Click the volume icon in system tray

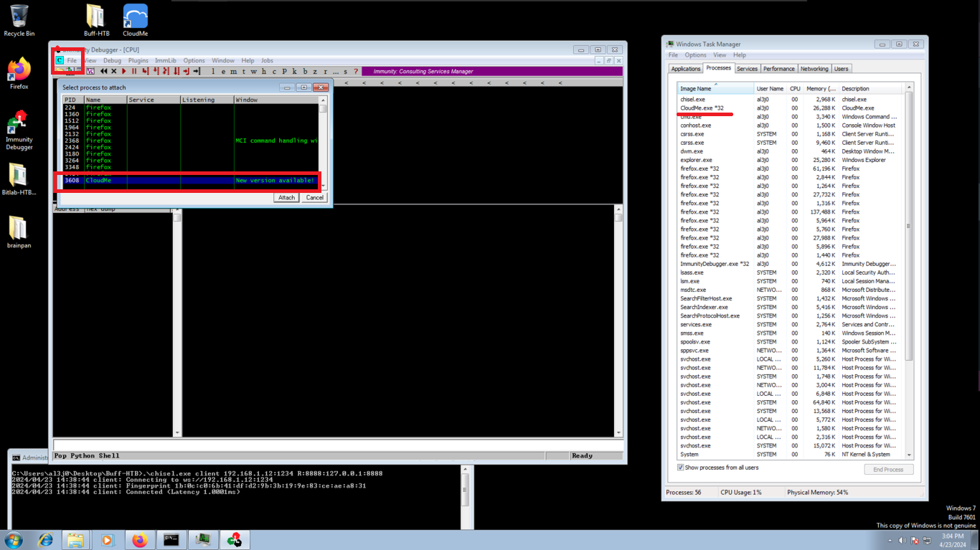tap(903, 541)
